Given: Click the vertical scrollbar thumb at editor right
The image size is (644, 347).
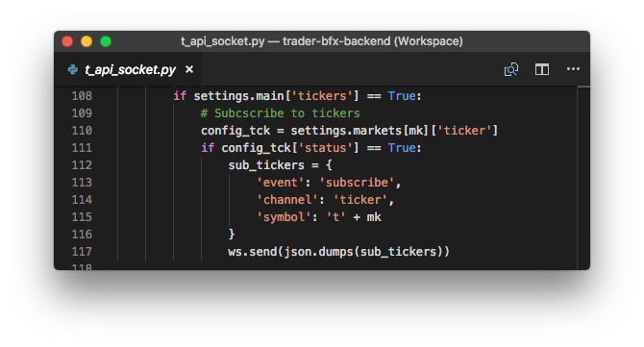Looking at the screenshot, I should pos(583,87).
